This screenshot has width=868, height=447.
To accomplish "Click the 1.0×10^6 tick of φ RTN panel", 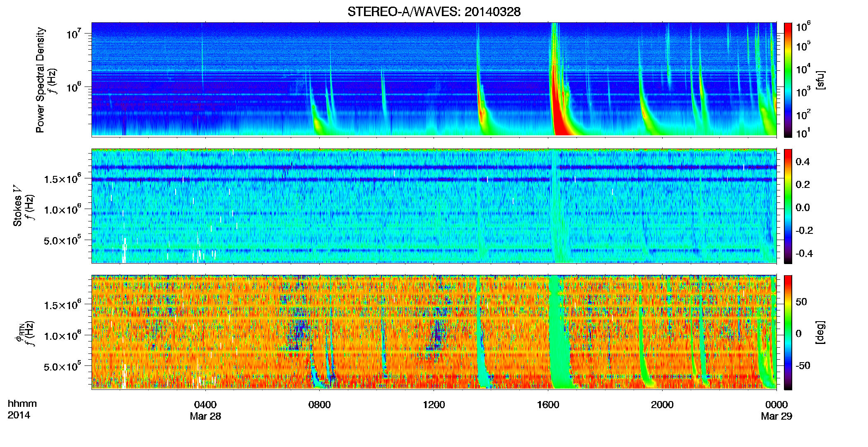I will [63, 335].
